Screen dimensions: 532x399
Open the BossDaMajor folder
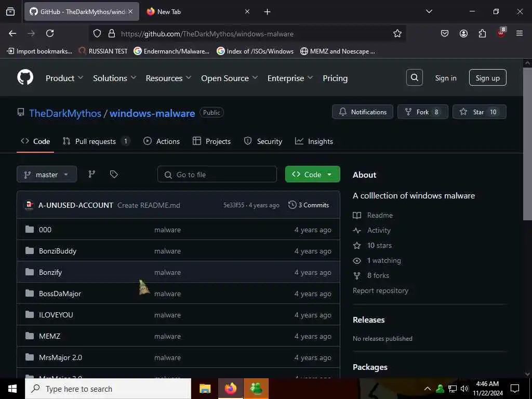(60, 294)
